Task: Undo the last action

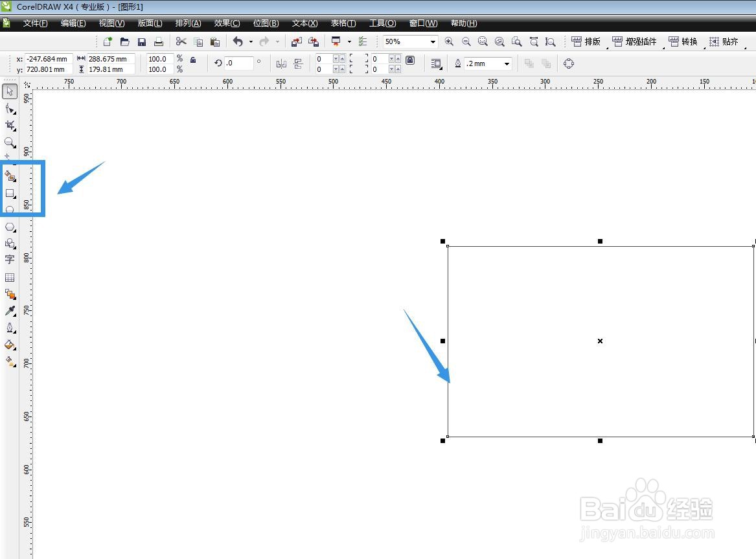Action: (238, 41)
